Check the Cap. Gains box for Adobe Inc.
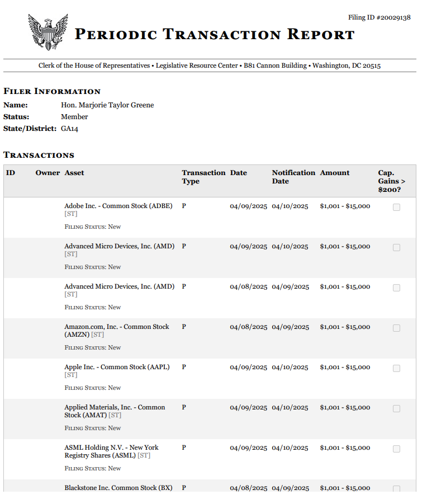This screenshot has height=504, width=427. (x=396, y=207)
